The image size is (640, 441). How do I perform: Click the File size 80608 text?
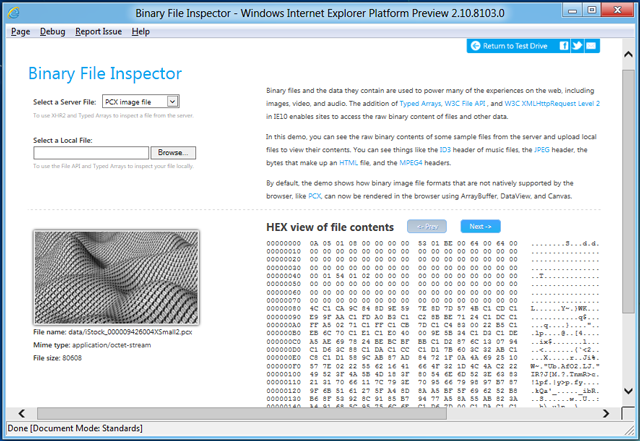tap(57, 358)
